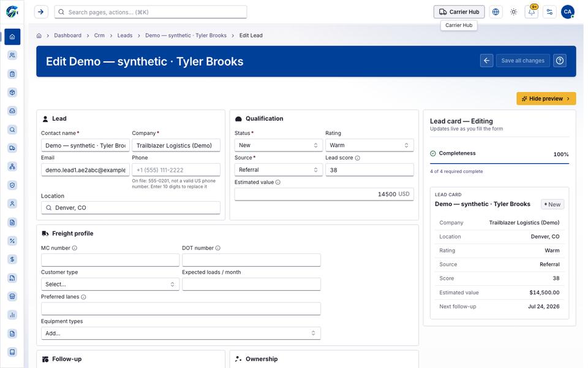Open the settings sliders icon in header
This screenshot has height=368, width=588.
(549, 12)
